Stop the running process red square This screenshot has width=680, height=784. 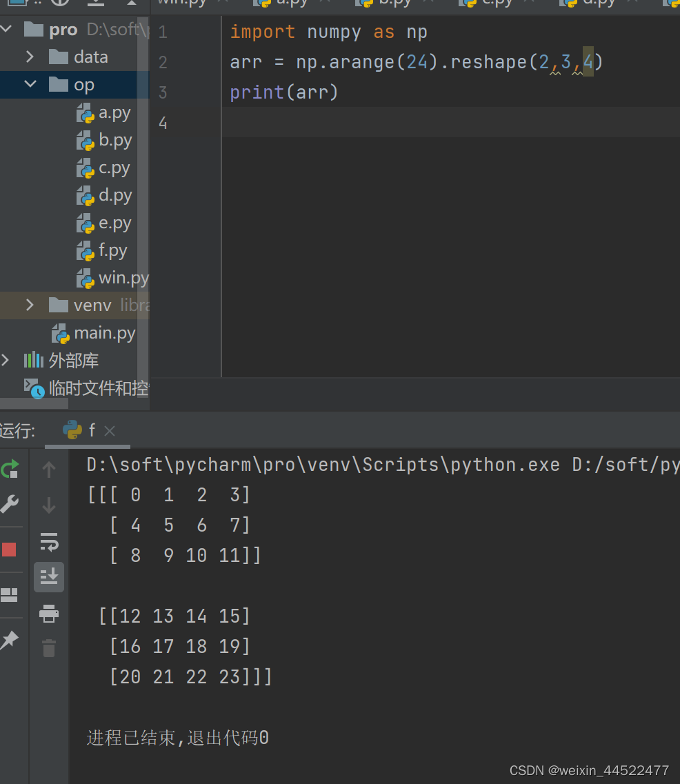click(10, 550)
